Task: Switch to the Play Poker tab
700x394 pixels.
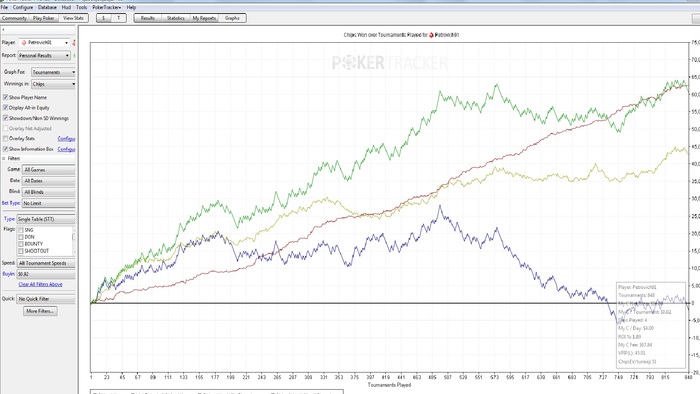Action: pos(44,18)
